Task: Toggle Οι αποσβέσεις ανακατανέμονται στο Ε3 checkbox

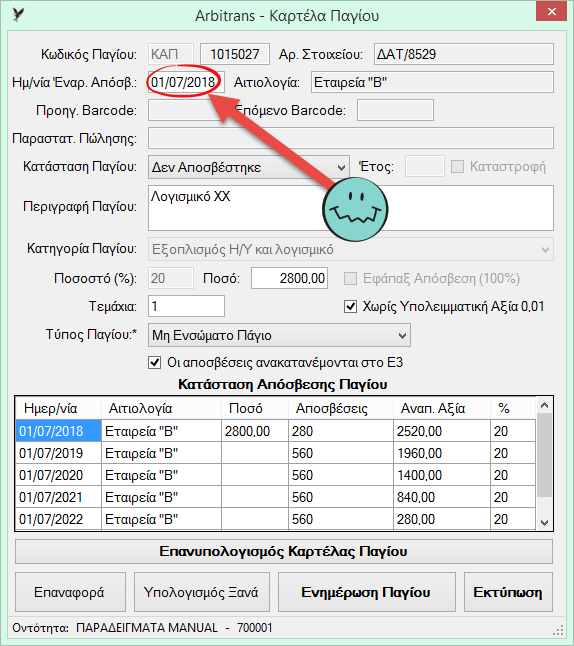Action: 155,363
